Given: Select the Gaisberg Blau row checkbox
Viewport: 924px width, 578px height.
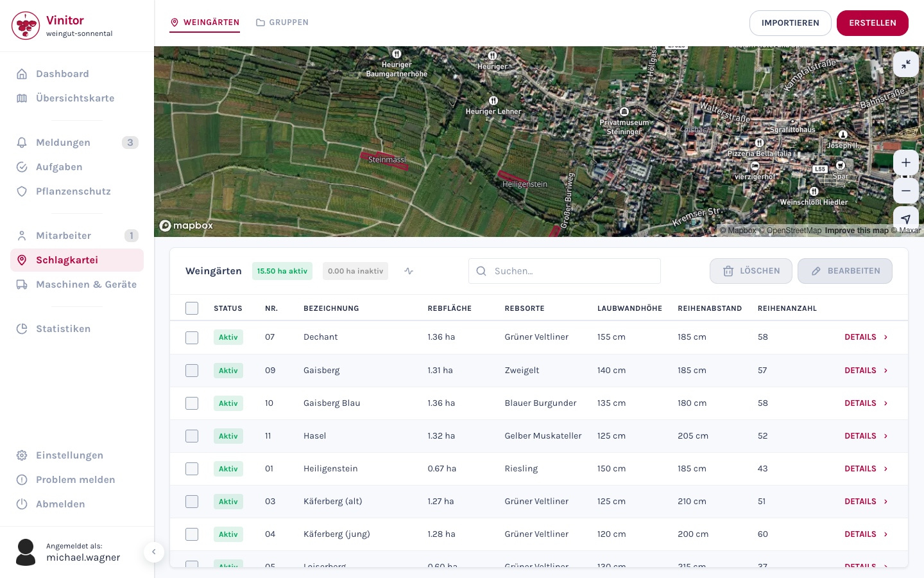Looking at the screenshot, I should click(192, 403).
